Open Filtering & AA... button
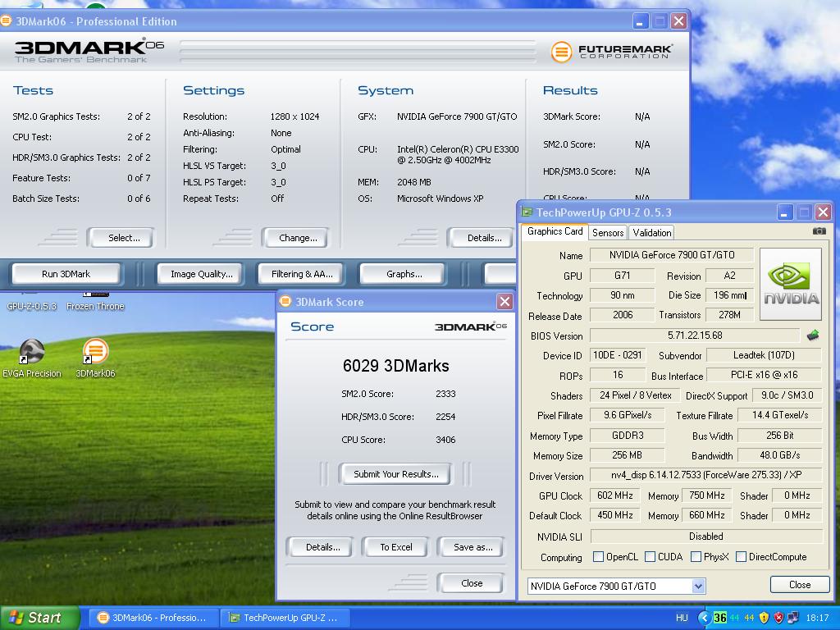The width and height of the screenshot is (840, 630). coord(302,274)
